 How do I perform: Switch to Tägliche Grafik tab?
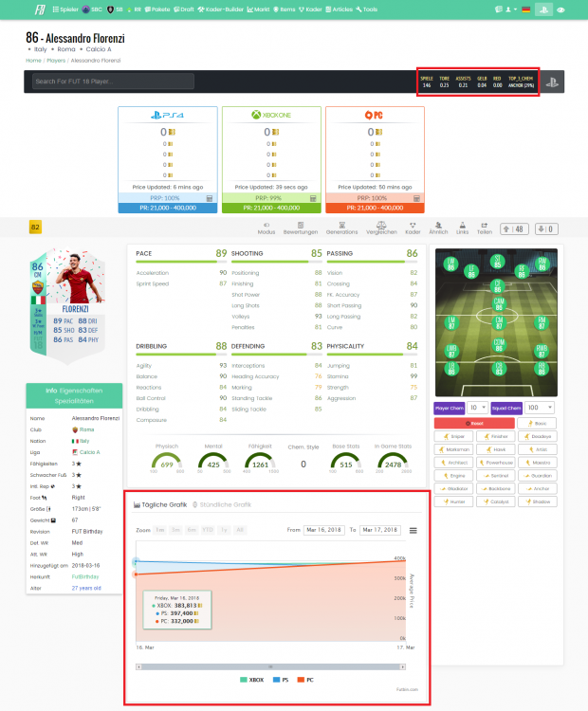pyautogui.click(x=160, y=504)
